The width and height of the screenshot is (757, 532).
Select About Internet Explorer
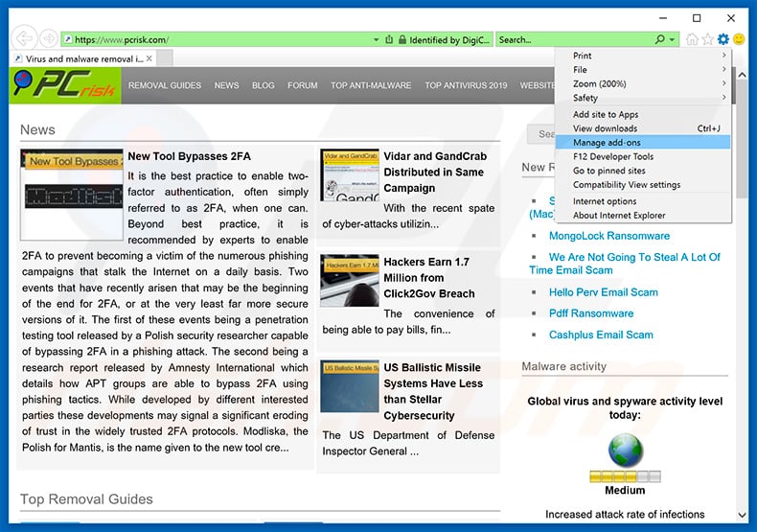coord(643,216)
